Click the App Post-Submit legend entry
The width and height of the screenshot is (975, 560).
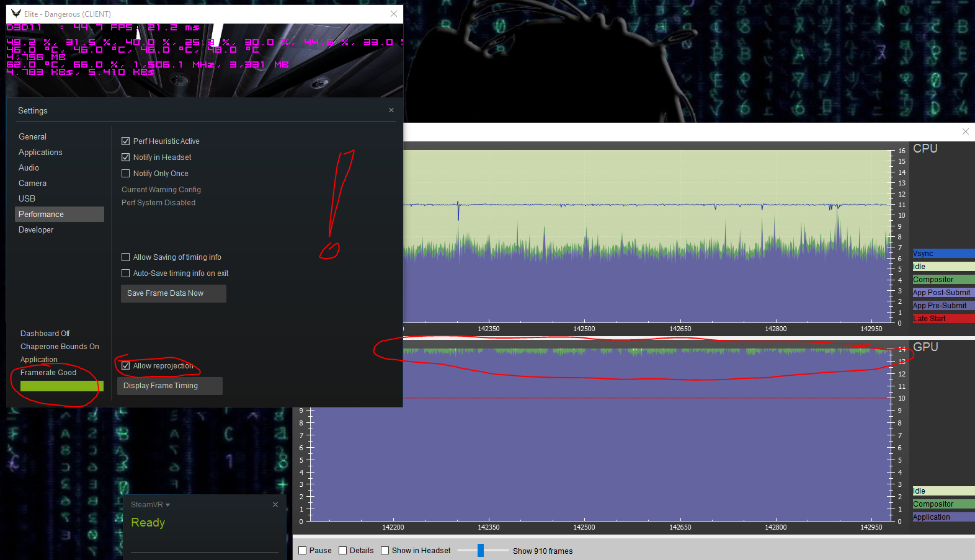(943, 293)
